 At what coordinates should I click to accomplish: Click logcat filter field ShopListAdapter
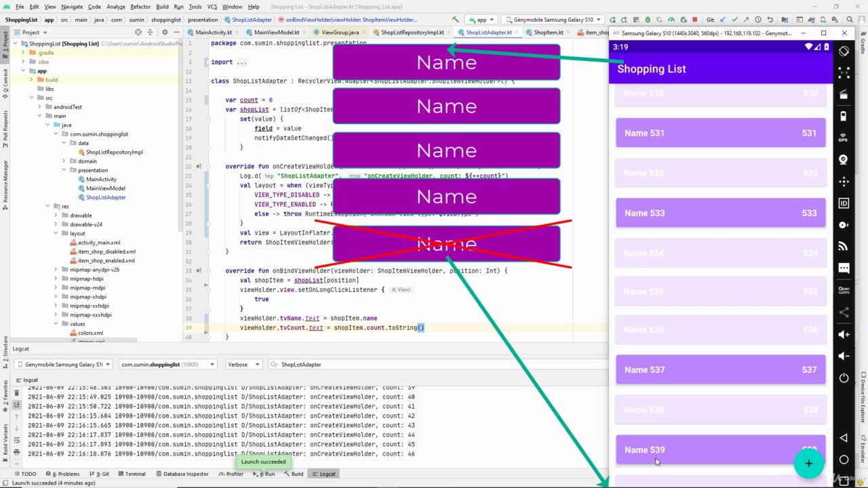coord(438,365)
